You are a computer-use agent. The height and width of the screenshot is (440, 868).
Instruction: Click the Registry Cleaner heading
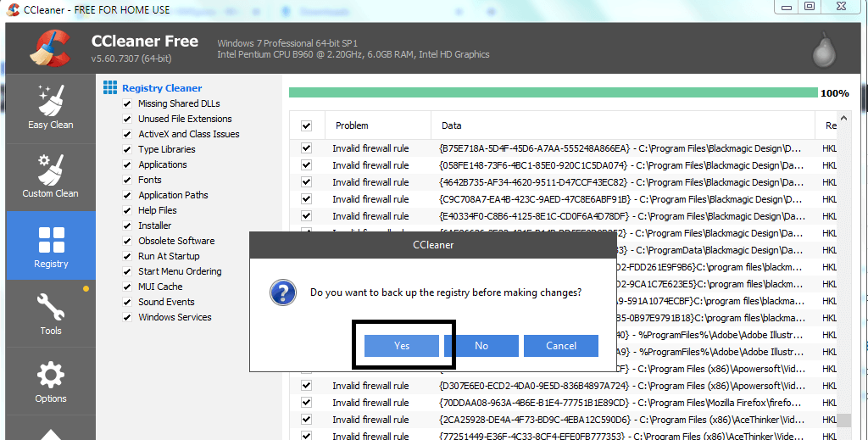pyautogui.click(x=162, y=88)
